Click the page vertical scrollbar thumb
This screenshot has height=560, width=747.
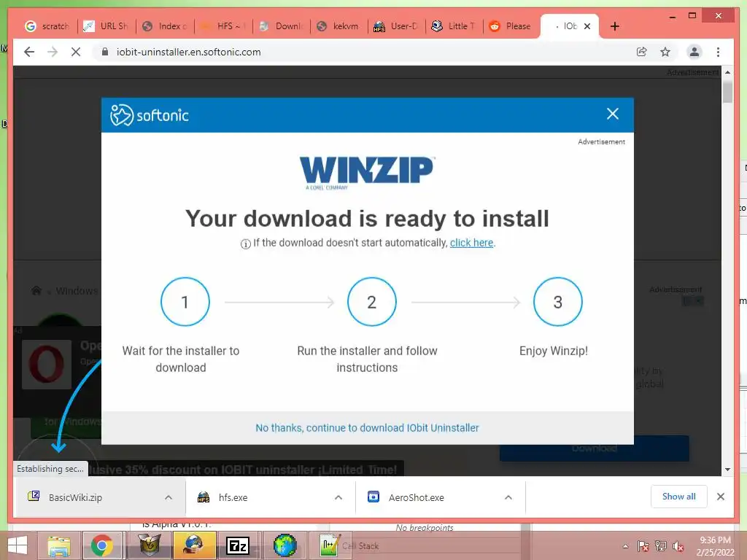(727, 92)
